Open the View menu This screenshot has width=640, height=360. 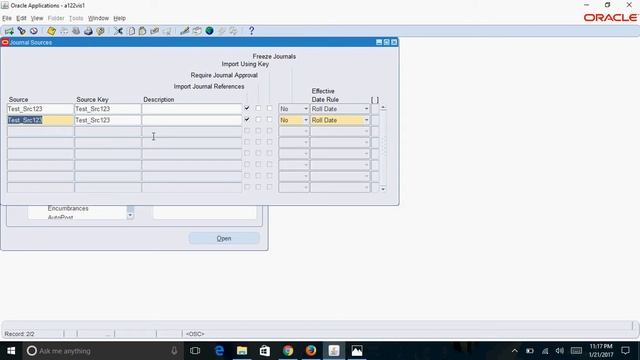pos(37,18)
